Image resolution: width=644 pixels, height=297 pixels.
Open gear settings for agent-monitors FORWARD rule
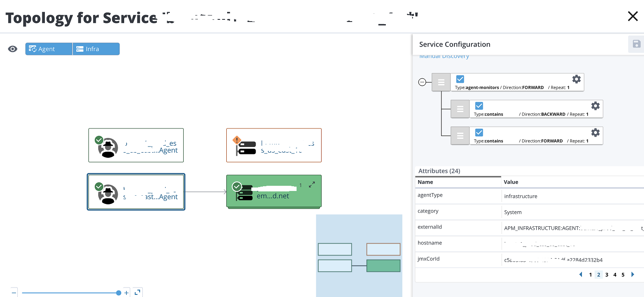pyautogui.click(x=576, y=79)
